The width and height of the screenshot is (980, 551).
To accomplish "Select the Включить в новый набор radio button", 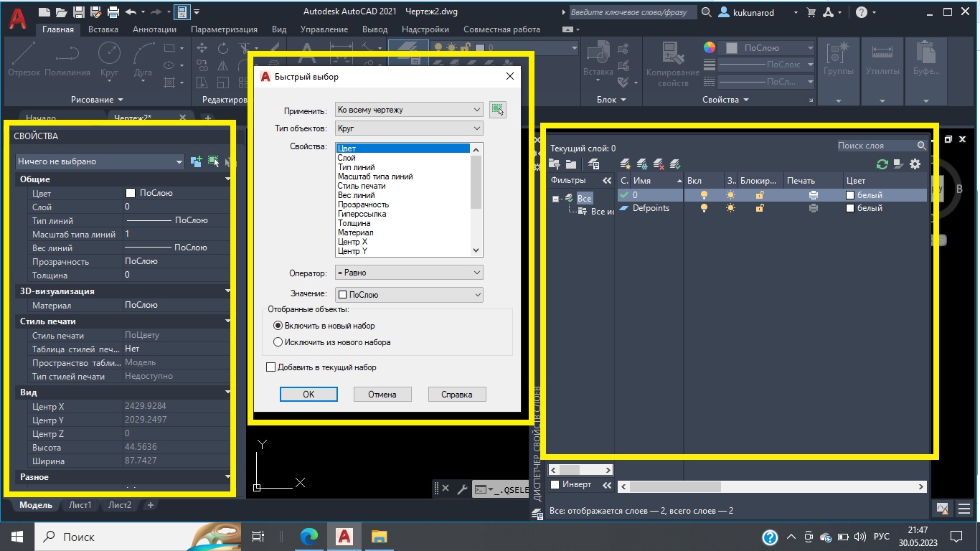I will [278, 325].
